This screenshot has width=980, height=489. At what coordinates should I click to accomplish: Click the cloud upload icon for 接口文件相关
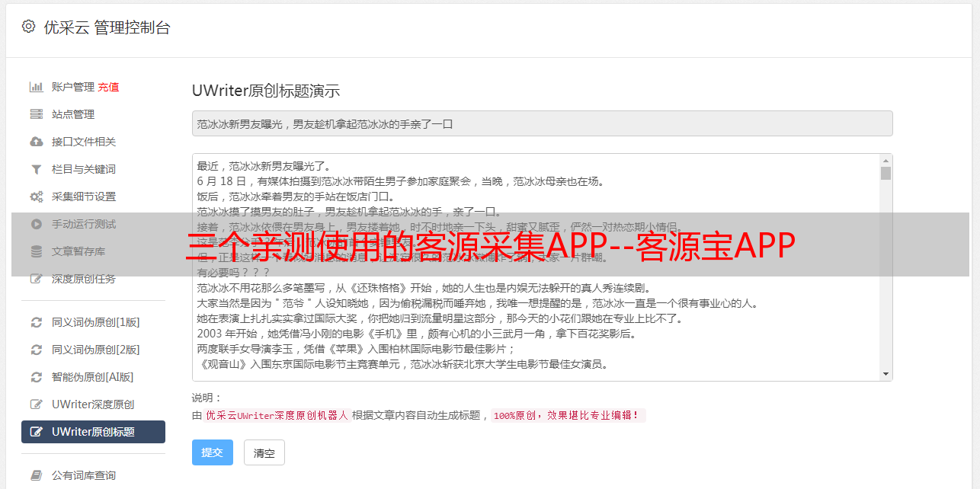point(36,142)
